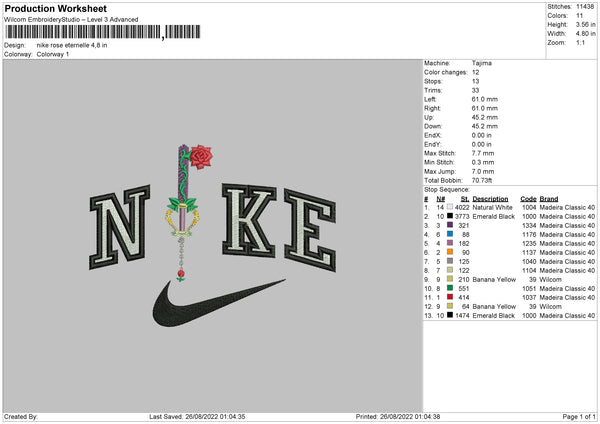Click the Color changes value 12
Image resolution: width=600 pixels, height=424 pixels.
(475, 72)
